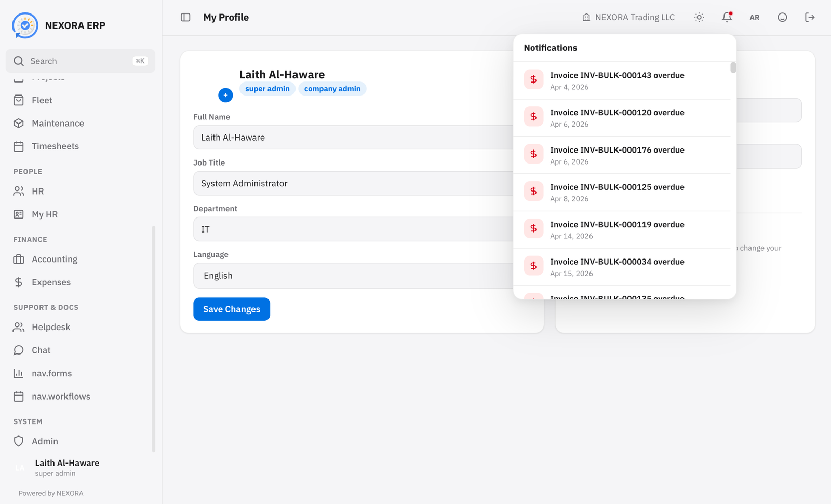Open Accounting in the sidebar
Viewport: 831px width, 504px height.
tap(81, 259)
